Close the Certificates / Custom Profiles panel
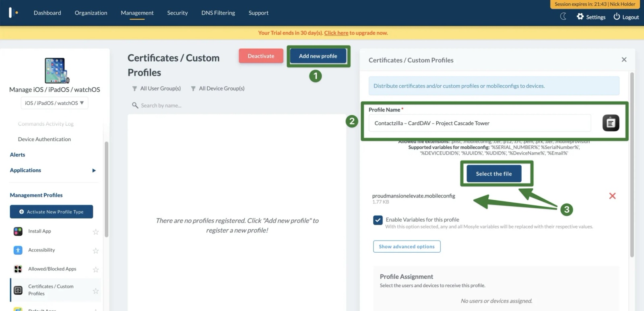The width and height of the screenshot is (644, 311). (624, 60)
